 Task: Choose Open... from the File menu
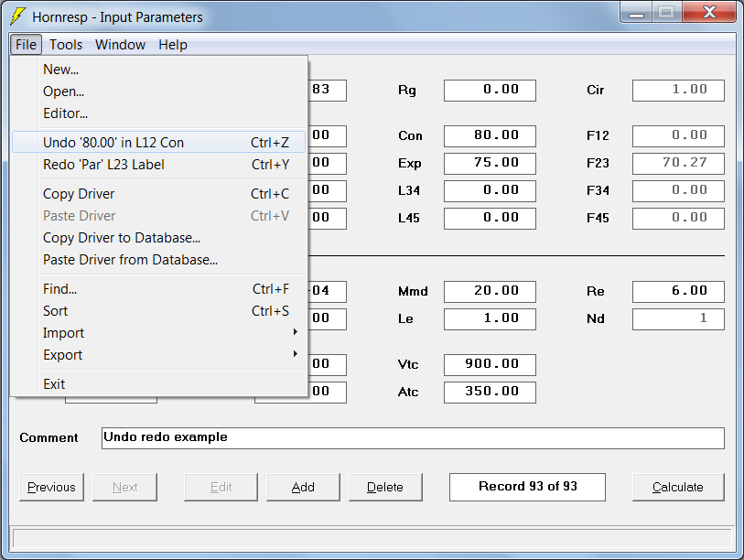[159, 92]
